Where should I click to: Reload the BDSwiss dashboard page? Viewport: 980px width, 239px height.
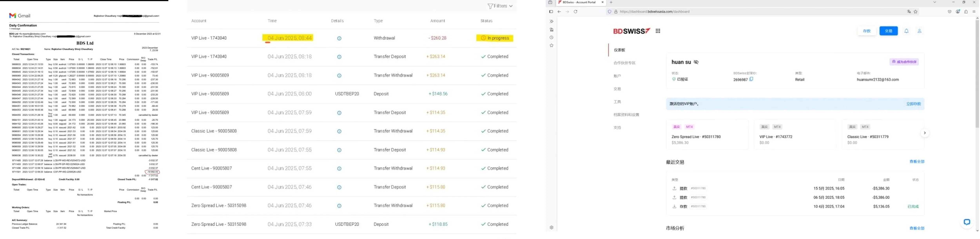(575, 12)
